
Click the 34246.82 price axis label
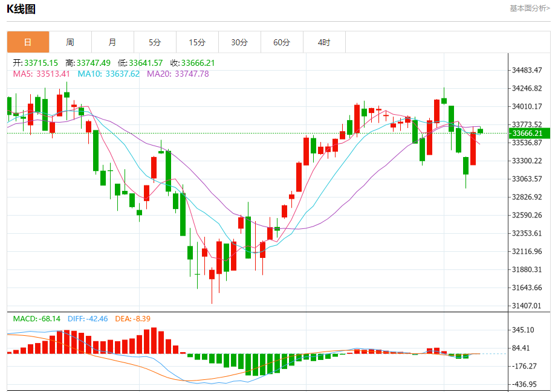527,88
